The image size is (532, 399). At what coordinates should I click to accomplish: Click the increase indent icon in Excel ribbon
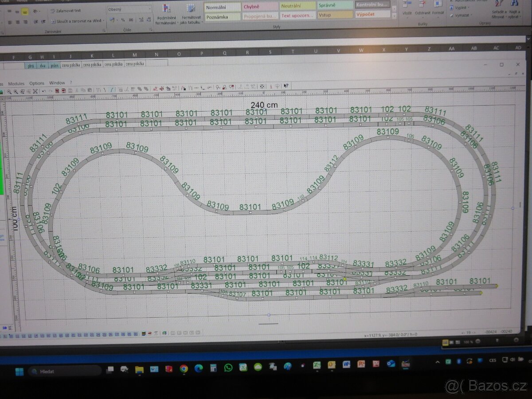coord(44,22)
